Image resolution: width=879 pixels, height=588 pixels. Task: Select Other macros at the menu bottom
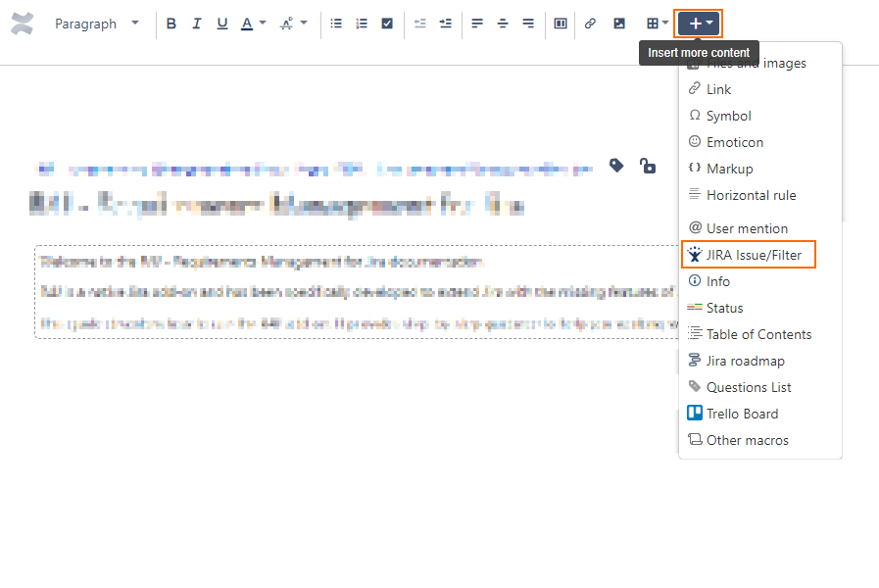747,440
